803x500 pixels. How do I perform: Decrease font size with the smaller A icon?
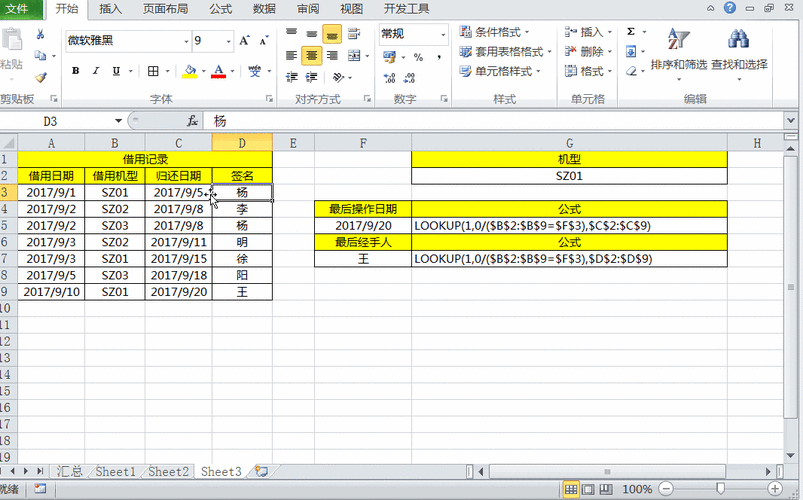(264, 40)
